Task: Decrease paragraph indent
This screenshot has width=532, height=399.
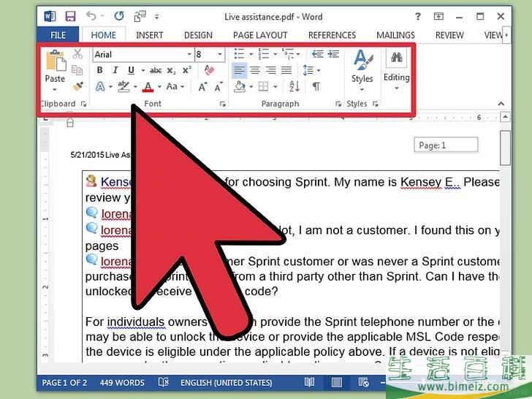Action: 318,54
